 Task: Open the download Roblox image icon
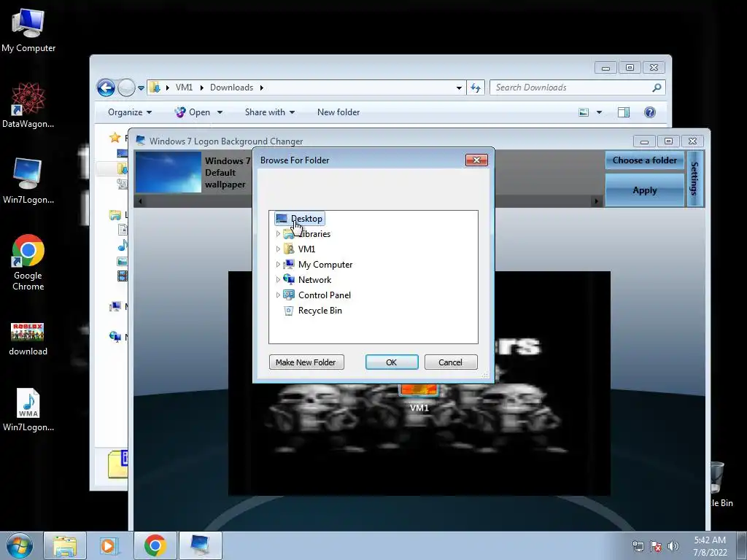click(x=28, y=339)
